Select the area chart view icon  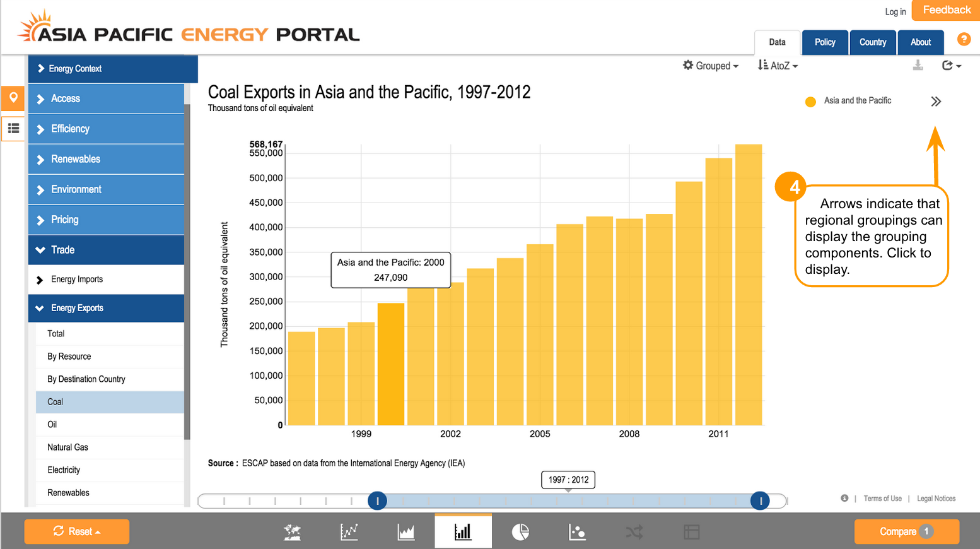[x=406, y=532]
